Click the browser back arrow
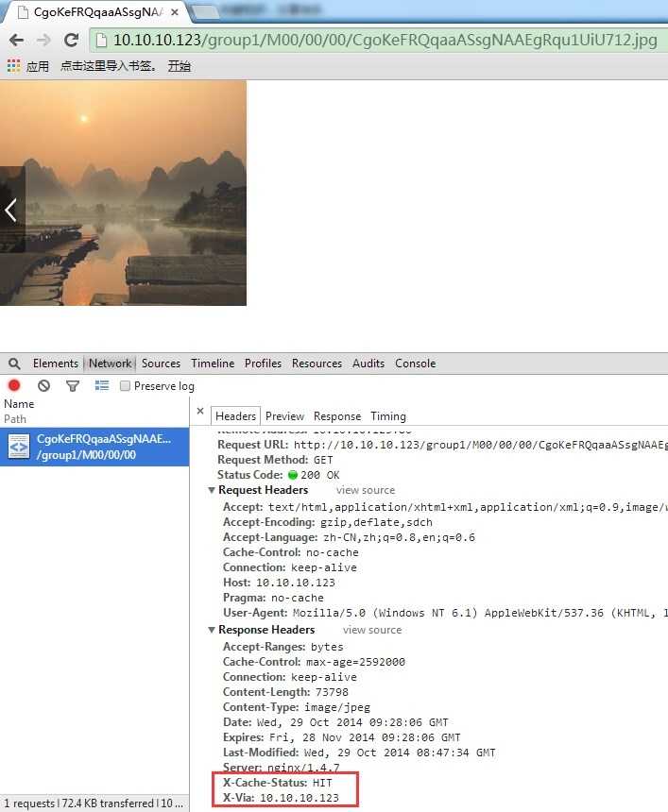This screenshot has width=668, height=812. click(x=17, y=40)
